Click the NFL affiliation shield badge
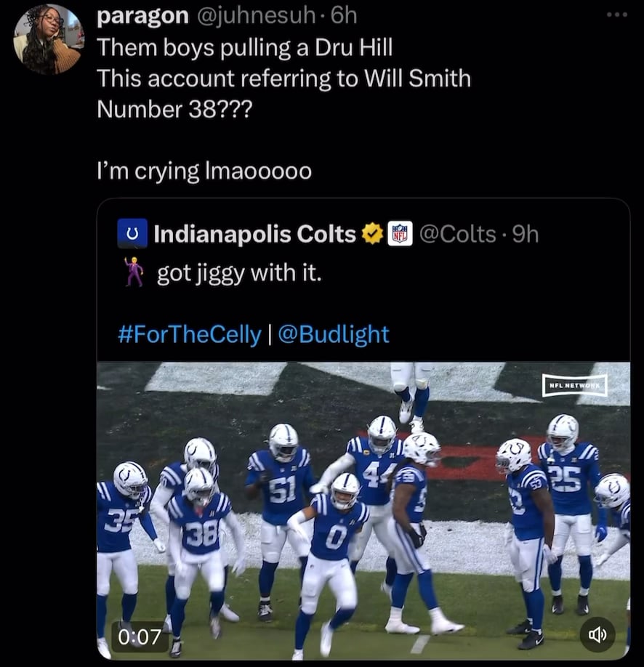 (x=400, y=234)
